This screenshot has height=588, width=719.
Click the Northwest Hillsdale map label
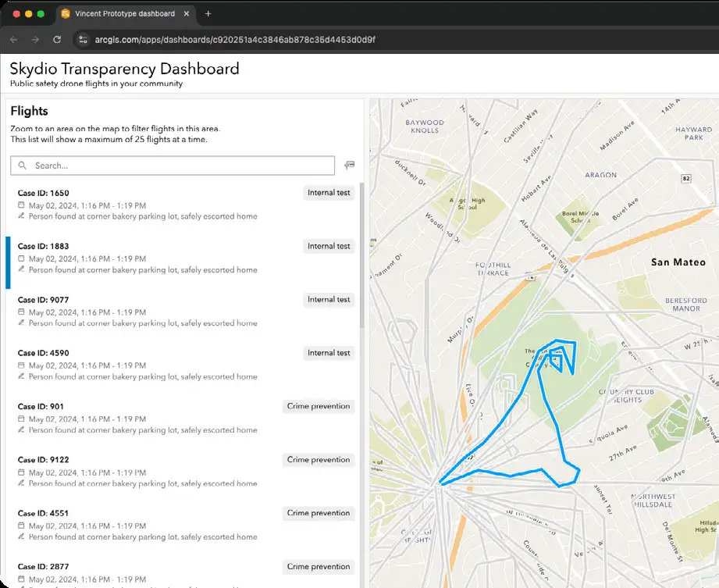(x=653, y=501)
